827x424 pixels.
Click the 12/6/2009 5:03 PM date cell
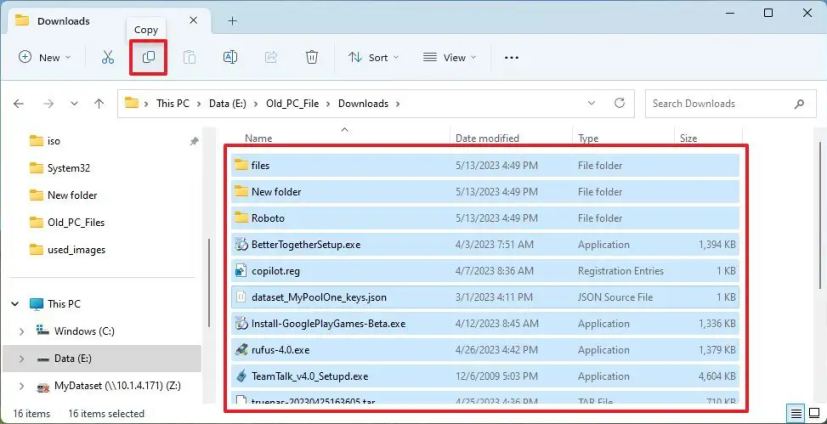(496, 376)
